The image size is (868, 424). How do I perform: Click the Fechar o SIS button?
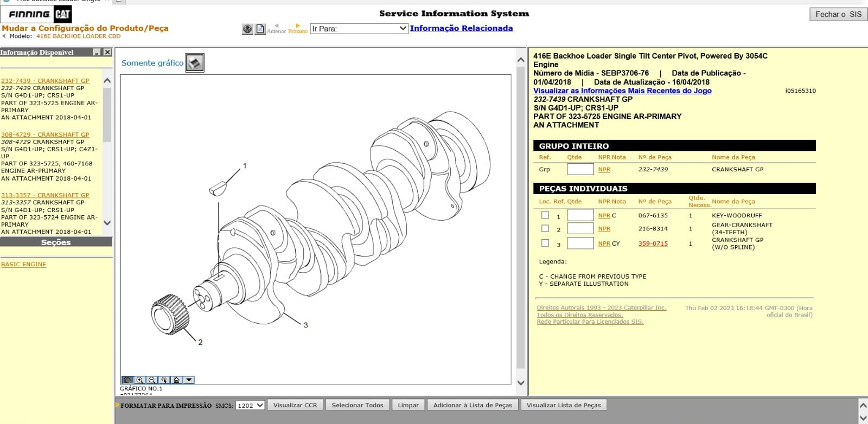[x=838, y=14]
